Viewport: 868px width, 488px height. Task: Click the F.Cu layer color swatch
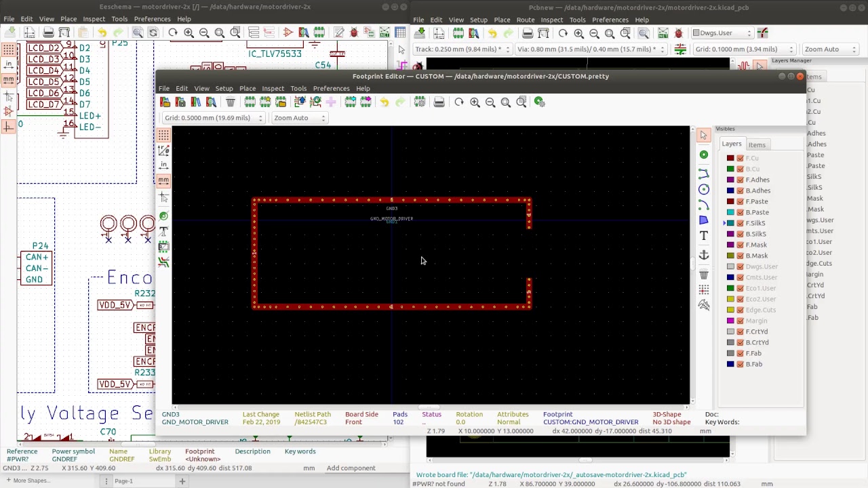730,158
